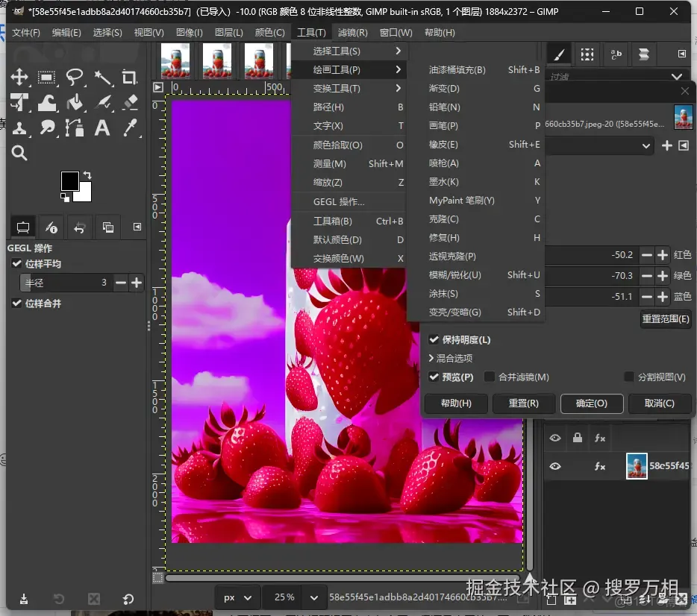The width and height of the screenshot is (697, 616).
Task: Open the 过滤 brush filter dropdown
Action: (678, 77)
